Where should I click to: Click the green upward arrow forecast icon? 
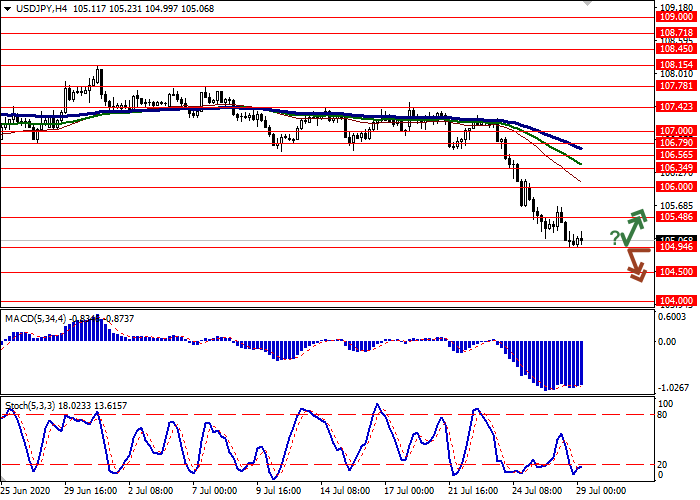634,227
